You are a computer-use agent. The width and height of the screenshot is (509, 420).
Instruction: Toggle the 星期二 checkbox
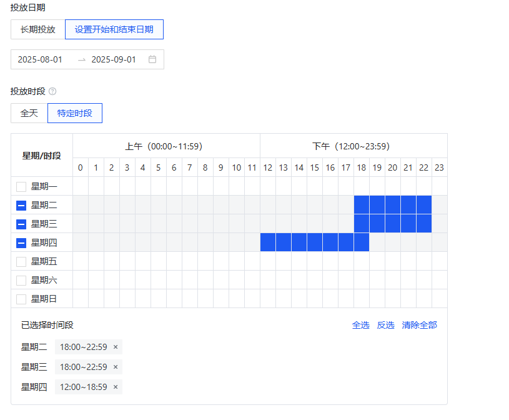tap(21, 205)
